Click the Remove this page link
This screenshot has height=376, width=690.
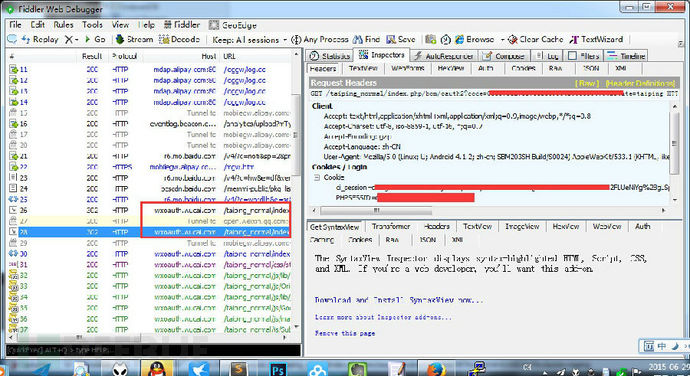point(345,333)
